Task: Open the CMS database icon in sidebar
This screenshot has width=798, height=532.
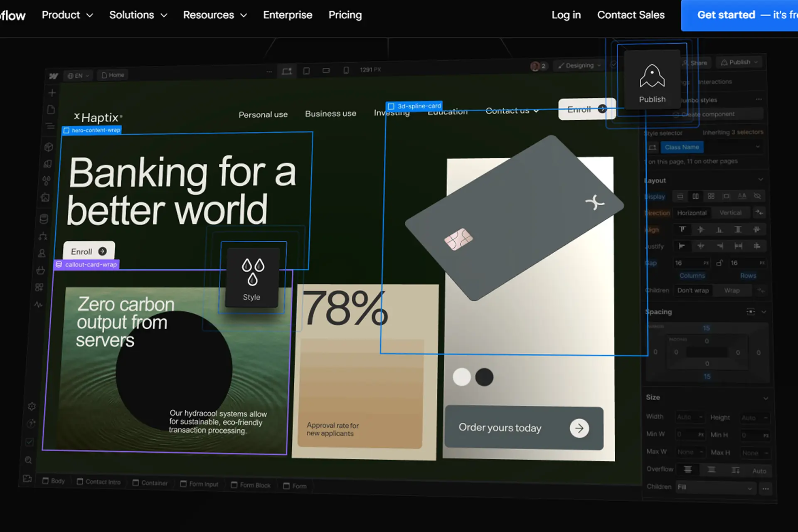Action: click(44, 219)
